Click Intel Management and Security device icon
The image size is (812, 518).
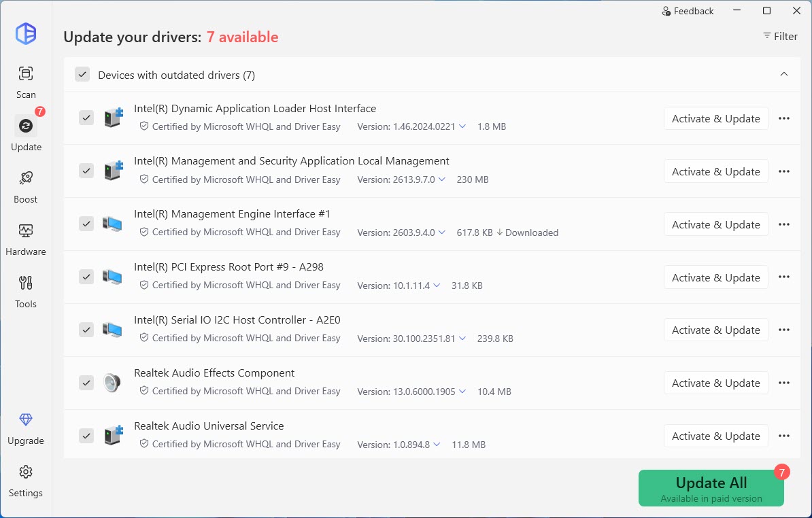click(113, 171)
